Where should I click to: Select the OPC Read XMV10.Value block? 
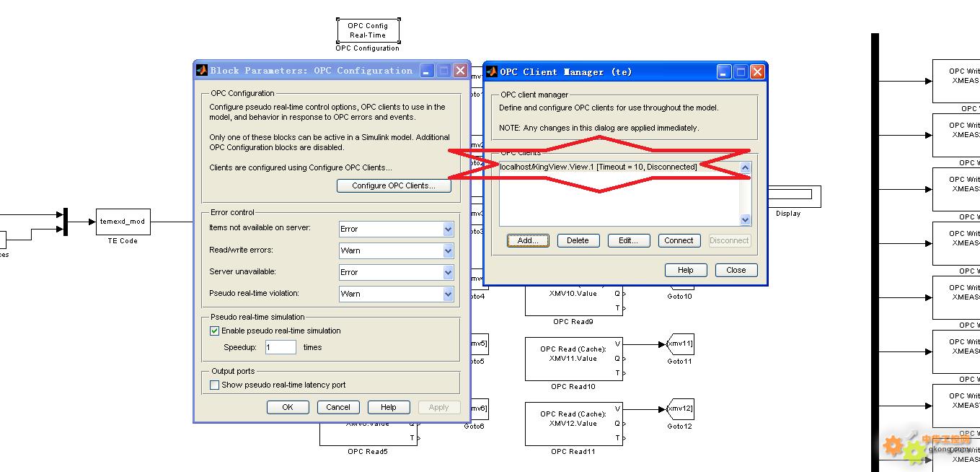pyautogui.click(x=573, y=301)
